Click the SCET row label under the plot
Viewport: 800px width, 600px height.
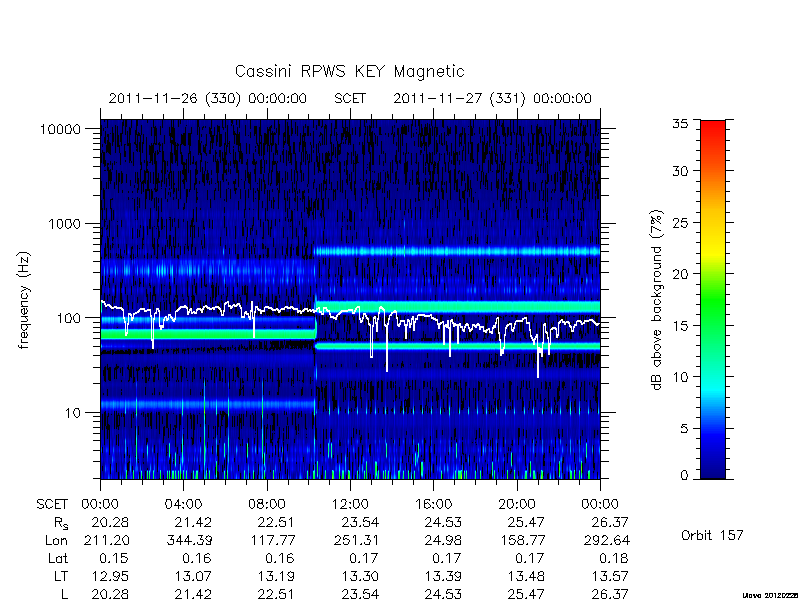pyautogui.click(x=52, y=505)
